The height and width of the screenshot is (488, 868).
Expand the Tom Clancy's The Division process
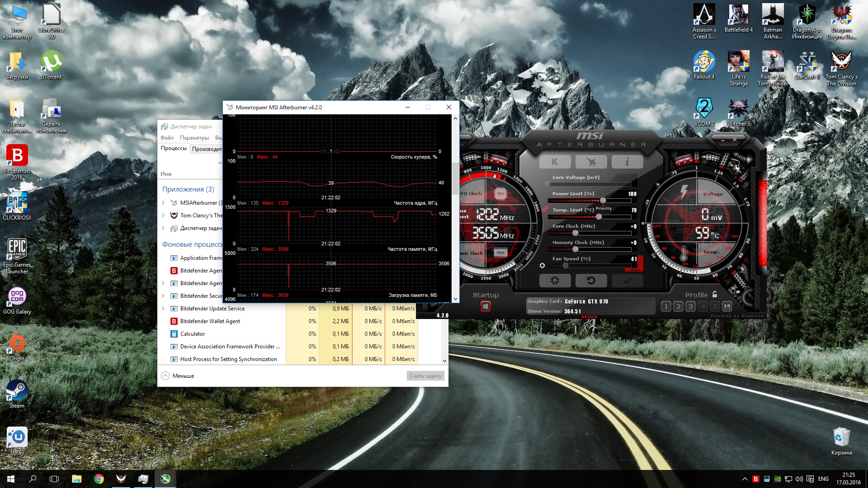[163, 216]
